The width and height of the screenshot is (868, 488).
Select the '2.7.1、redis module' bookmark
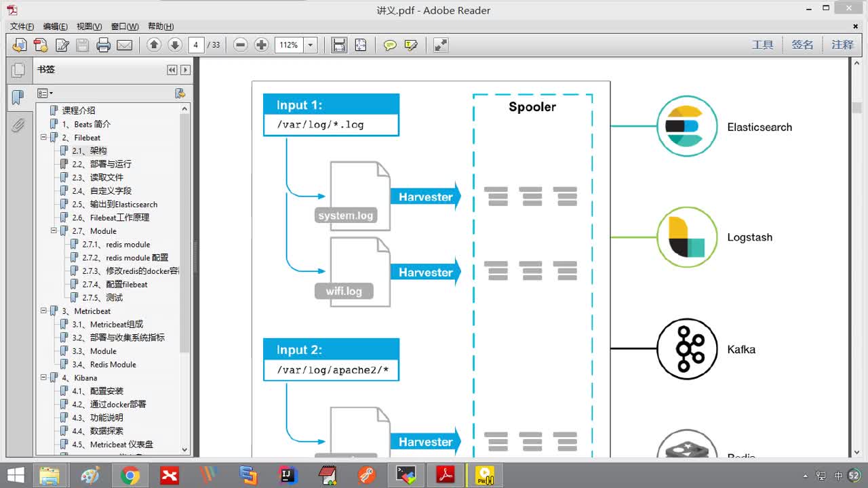[x=116, y=245]
